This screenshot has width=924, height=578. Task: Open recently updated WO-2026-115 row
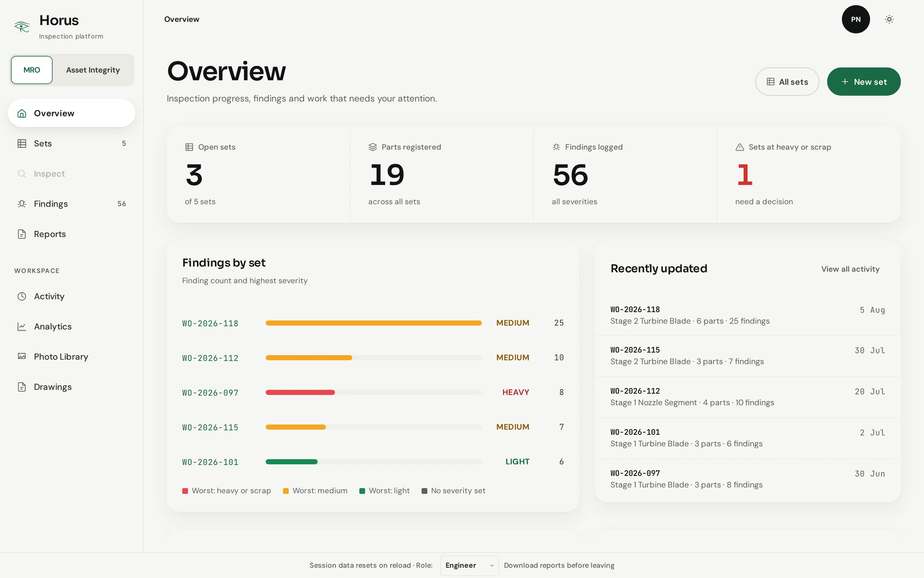(x=748, y=356)
